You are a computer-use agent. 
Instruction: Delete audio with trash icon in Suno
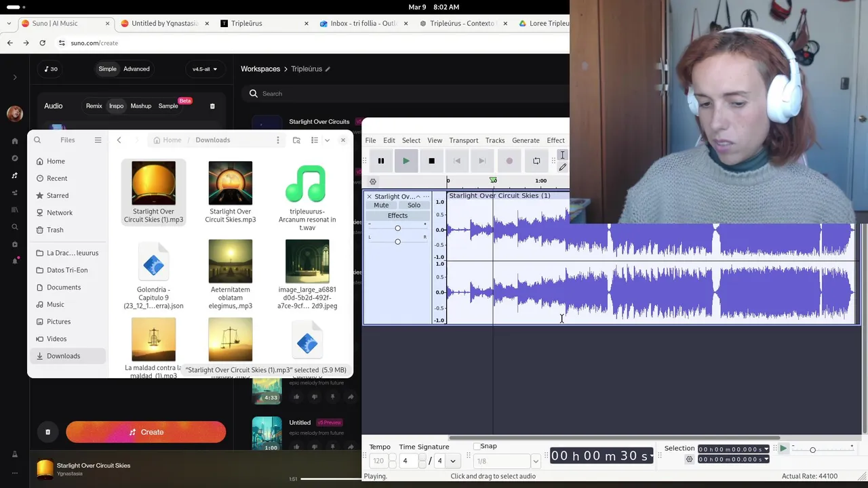pyautogui.click(x=212, y=106)
